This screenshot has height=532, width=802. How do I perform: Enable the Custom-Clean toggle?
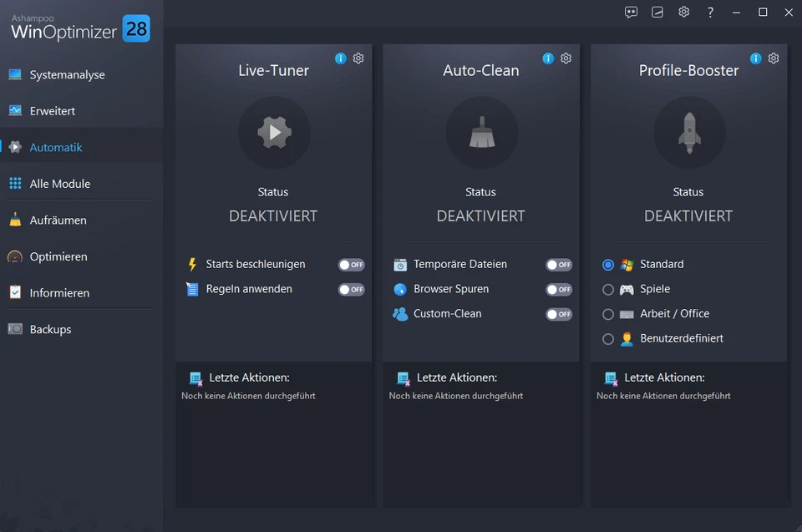click(x=558, y=314)
